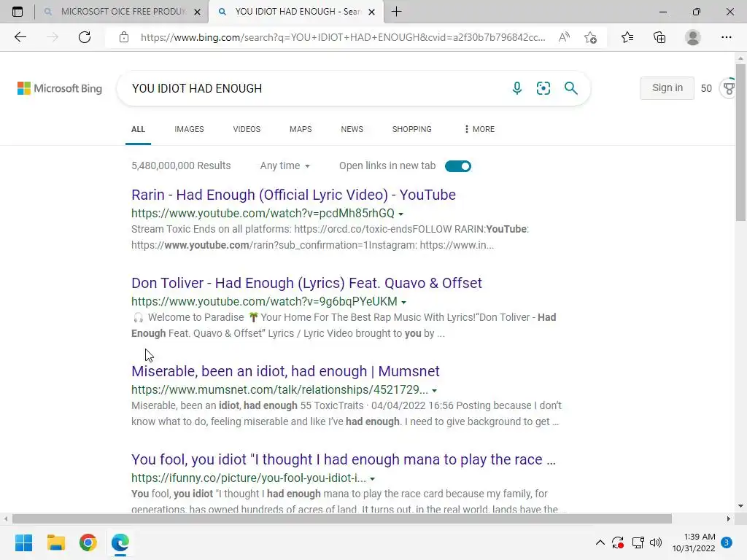Switch to MICROSOFT OICE FREE PRODUK browser tab
747x560 pixels.
pyautogui.click(x=122, y=12)
